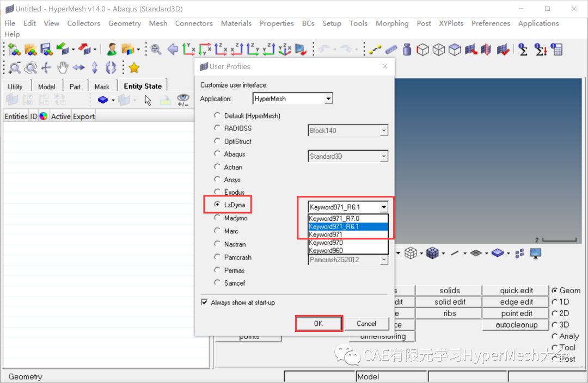
Task: Select Keyword971_R7.0 from the list
Action: [348, 218]
